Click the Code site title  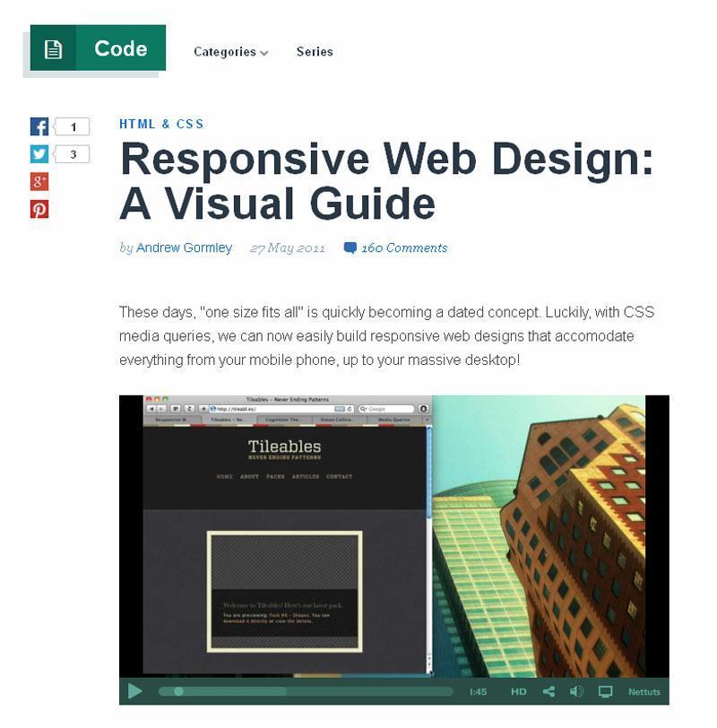click(120, 49)
